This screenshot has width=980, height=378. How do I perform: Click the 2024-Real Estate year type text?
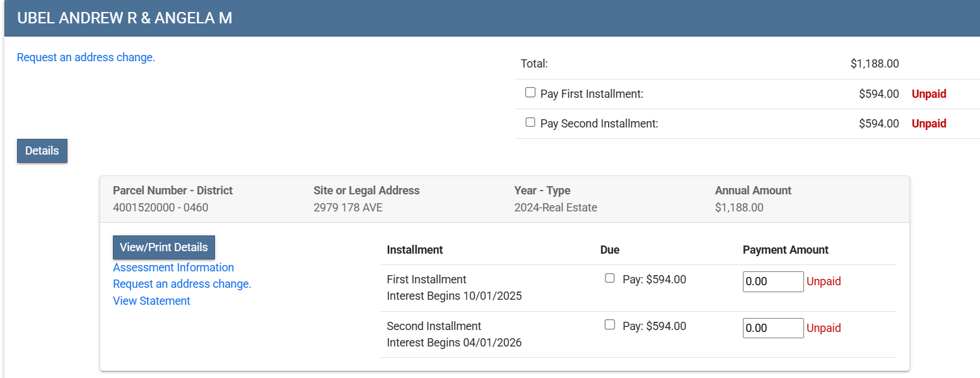point(555,208)
